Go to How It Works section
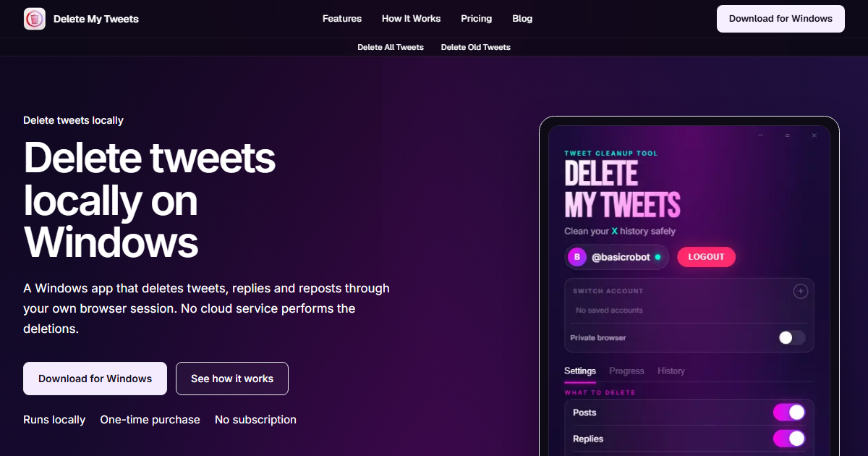The image size is (868, 456). (x=411, y=19)
